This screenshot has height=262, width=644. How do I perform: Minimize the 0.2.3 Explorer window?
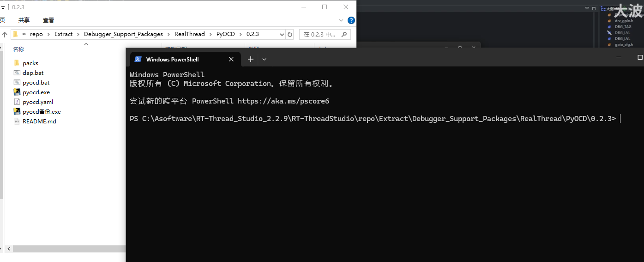304,7
